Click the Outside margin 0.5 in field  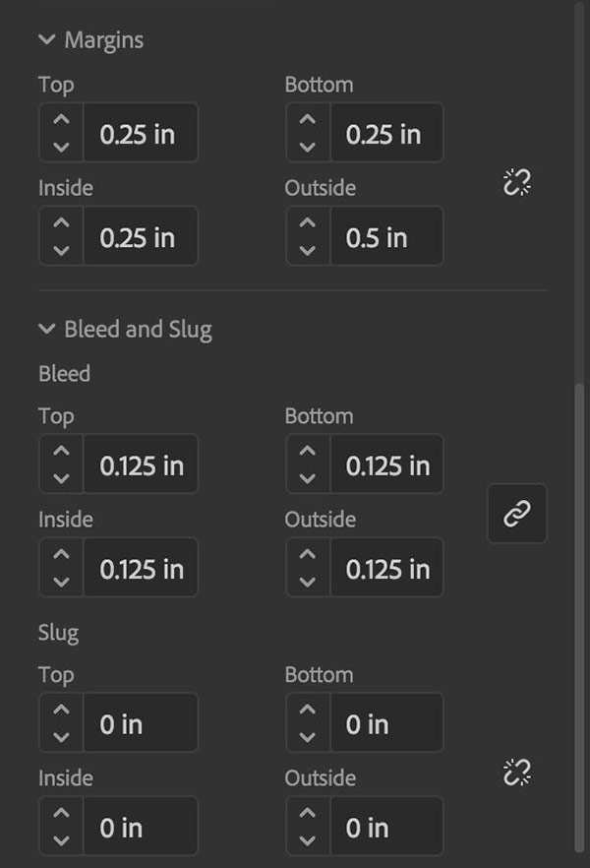pos(386,236)
